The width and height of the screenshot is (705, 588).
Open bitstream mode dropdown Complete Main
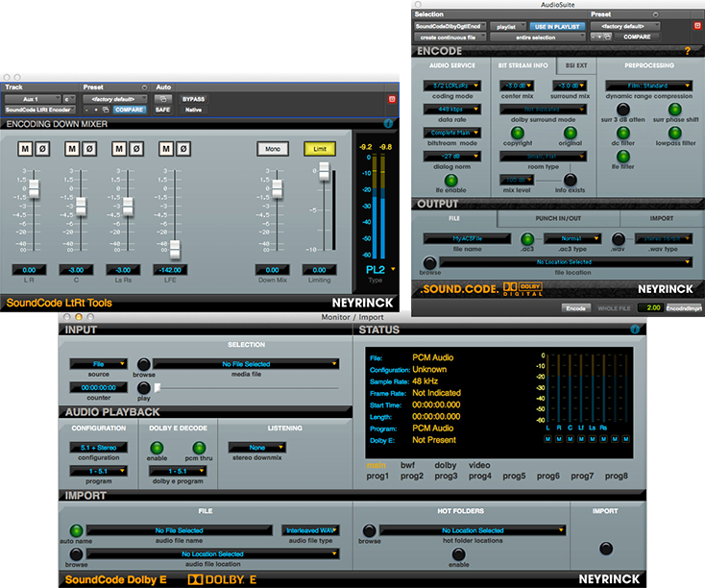pos(451,133)
